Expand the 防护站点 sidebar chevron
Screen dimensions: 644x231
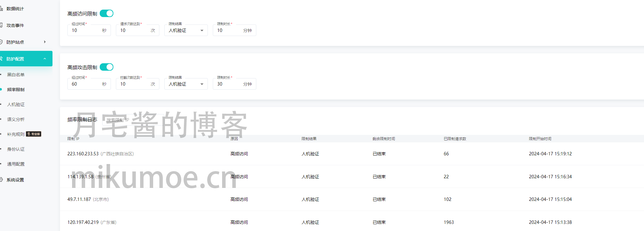[45, 42]
